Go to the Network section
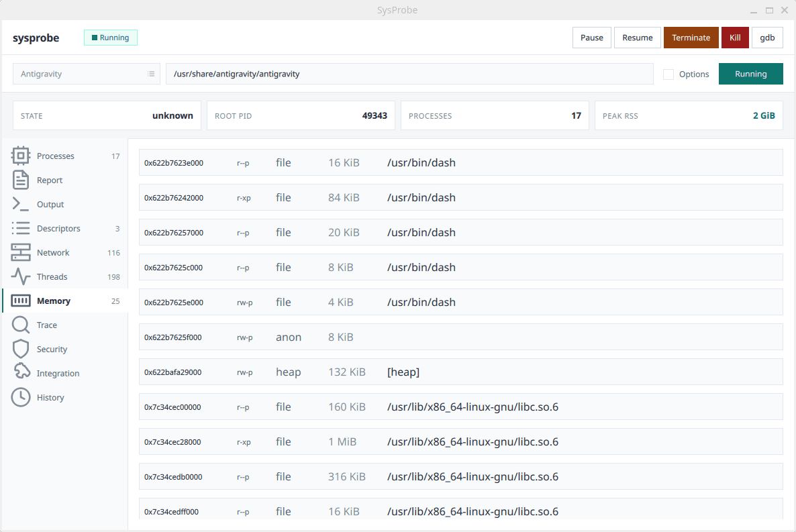Screen dimensions: 796x532 (x=53, y=252)
